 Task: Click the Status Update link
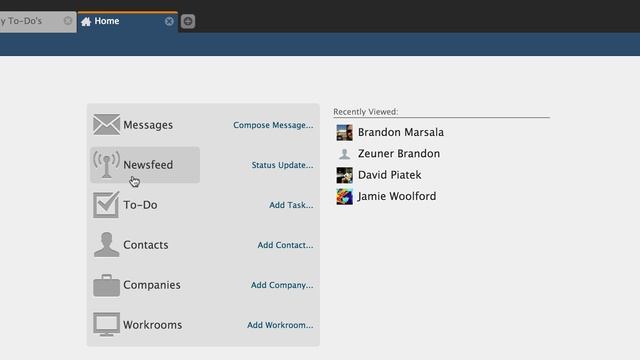coord(282,165)
